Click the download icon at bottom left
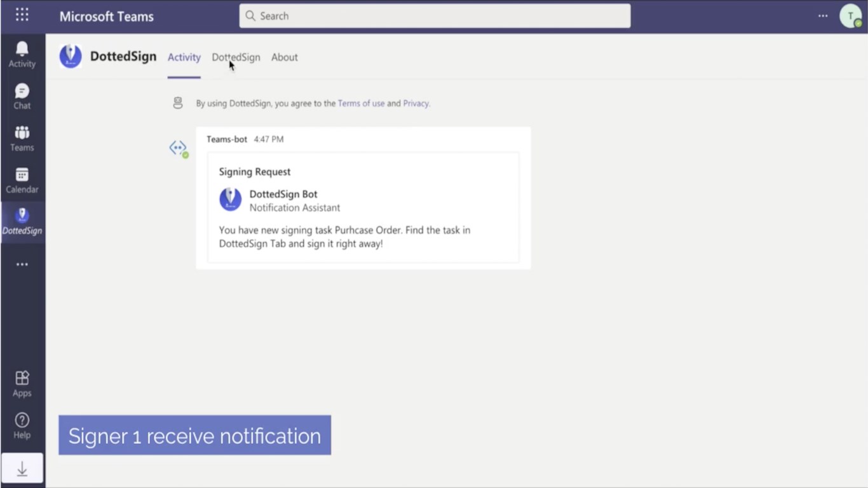868x488 pixels. click(x=22, y=469)
